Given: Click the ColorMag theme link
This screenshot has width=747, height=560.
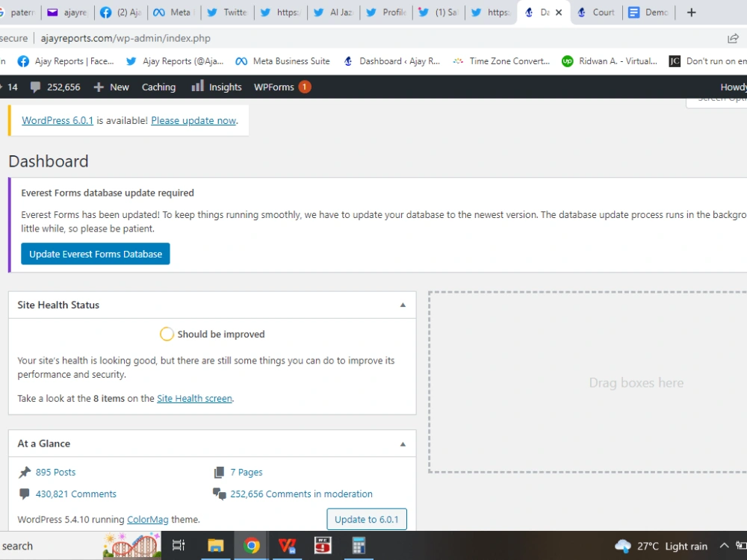Looking at the screenshot, I should click(148, 520).
